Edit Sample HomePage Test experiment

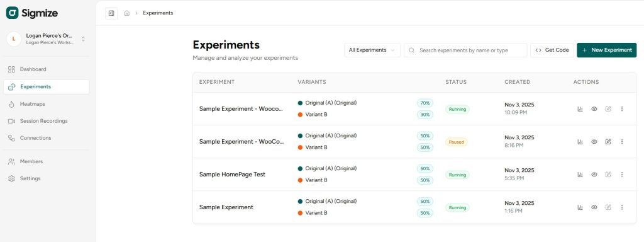pos(608,175)
